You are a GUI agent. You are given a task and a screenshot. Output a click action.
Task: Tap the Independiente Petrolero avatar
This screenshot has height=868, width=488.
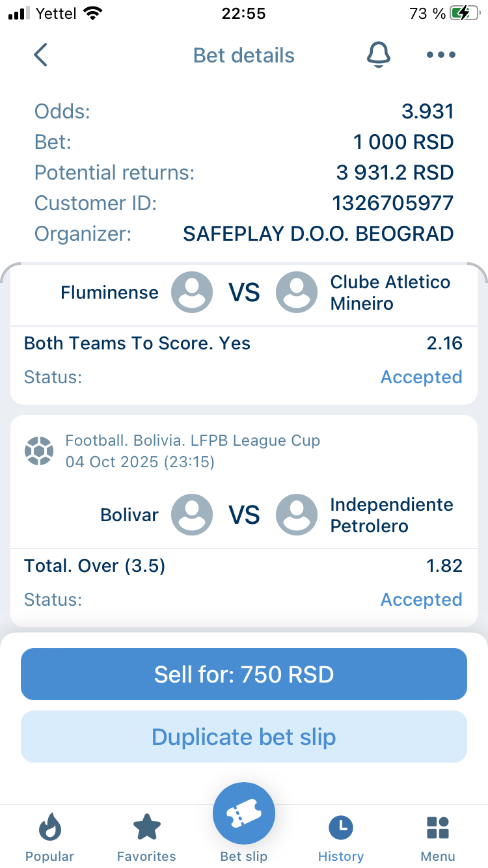(x=297, y=515)
